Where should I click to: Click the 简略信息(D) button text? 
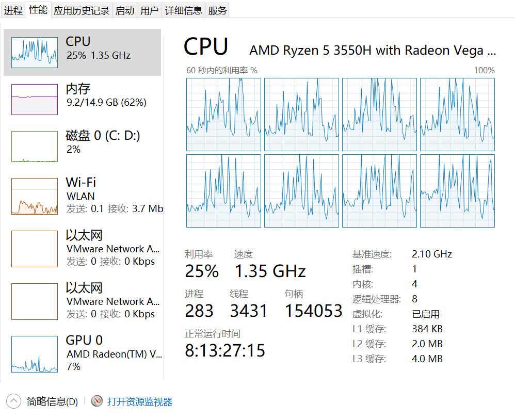click(52, 402)
